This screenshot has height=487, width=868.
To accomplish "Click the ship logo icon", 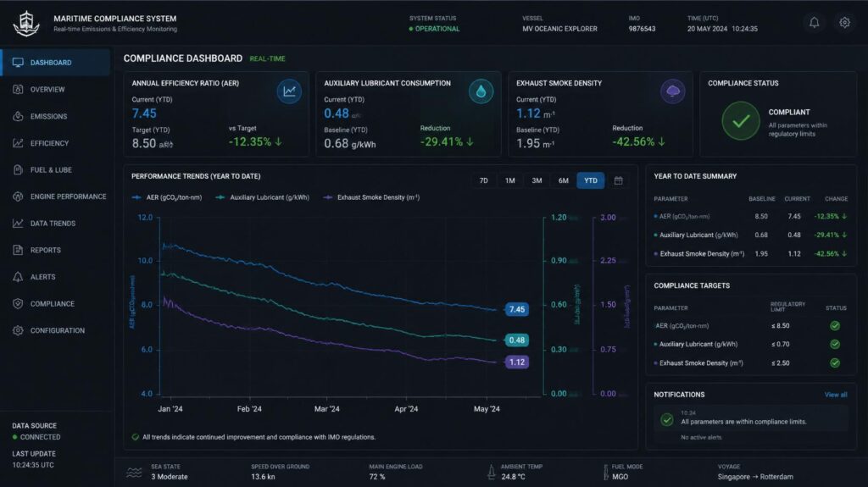I will click(26, 23).
